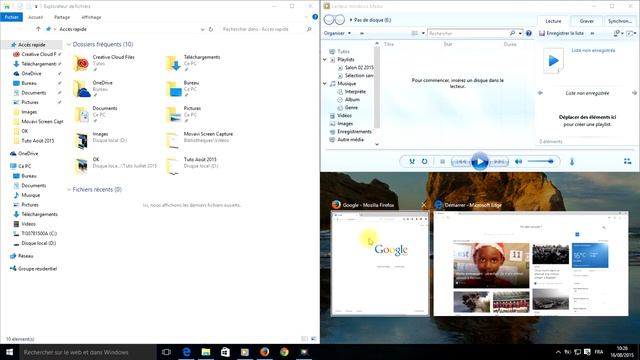
Task: Switch Media Player to Now Playing mode
Action: tap(627, 162)
